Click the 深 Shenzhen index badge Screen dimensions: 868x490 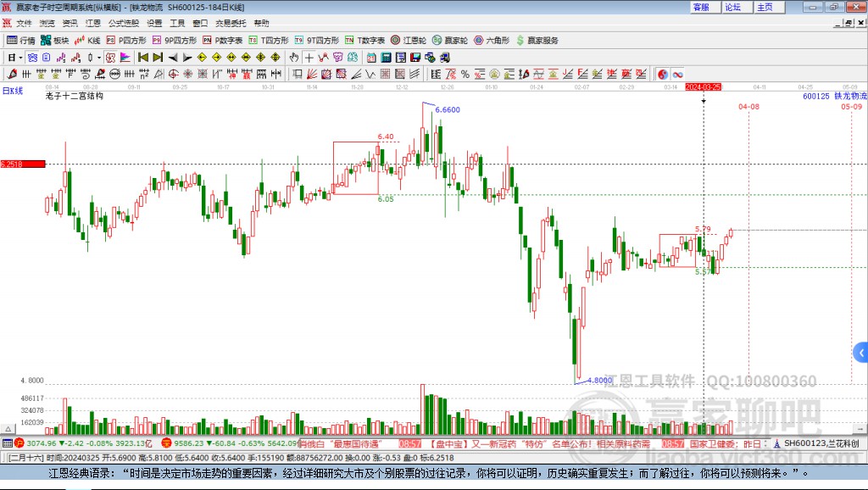click(167, 443)
